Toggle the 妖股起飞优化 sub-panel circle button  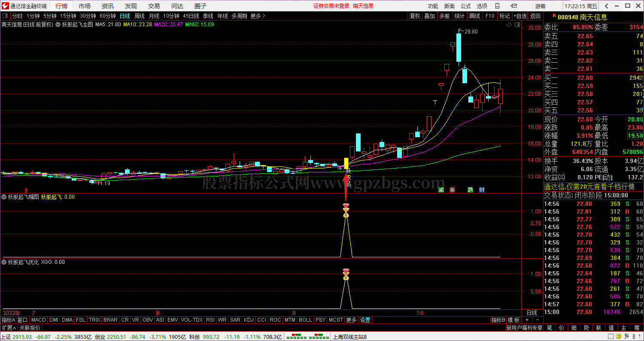[x=4, y=262]
